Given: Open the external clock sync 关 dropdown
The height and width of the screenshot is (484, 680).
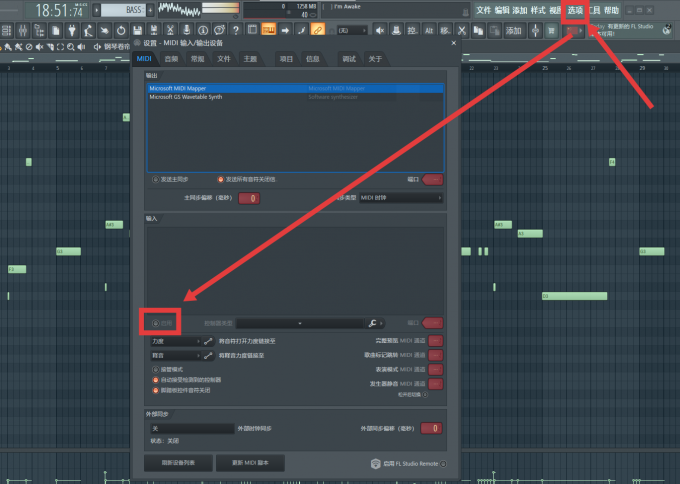Looking at the screenshot, I should click(193, 428).
